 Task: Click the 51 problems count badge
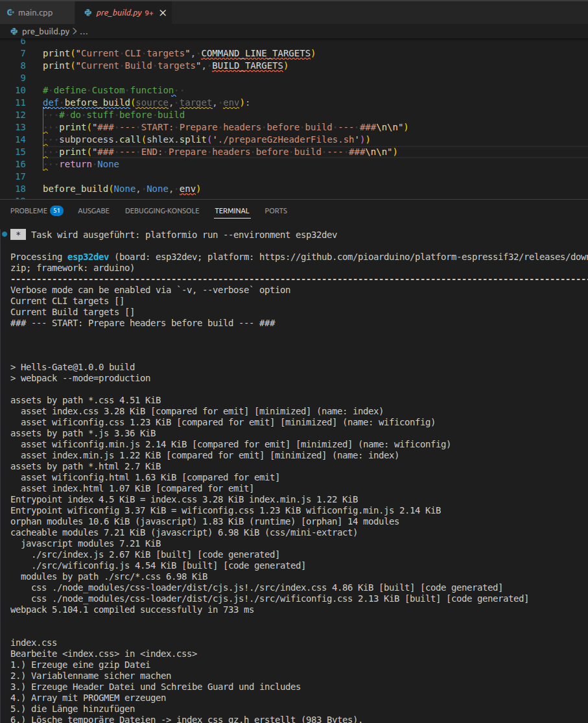[57, 211]
